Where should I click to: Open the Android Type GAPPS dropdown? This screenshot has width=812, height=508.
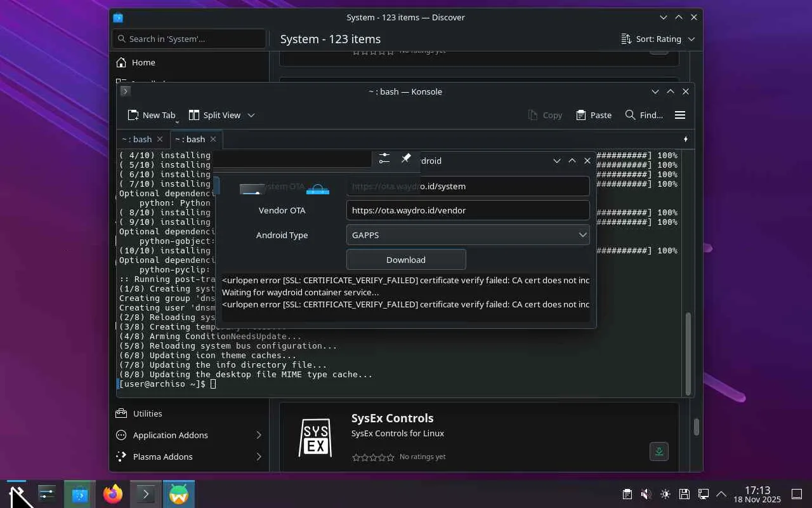(x=468, y=235)
